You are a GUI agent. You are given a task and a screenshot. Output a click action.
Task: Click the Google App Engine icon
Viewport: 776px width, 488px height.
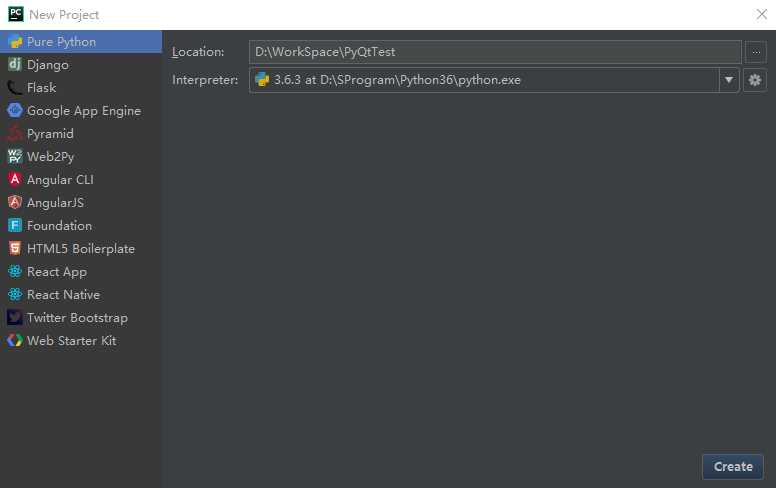(x=15, y=110)
